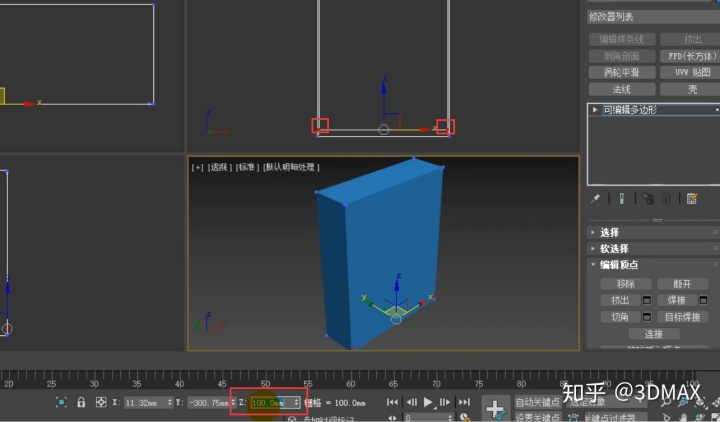Click the 切角 chamfer button

click(620, 317)
